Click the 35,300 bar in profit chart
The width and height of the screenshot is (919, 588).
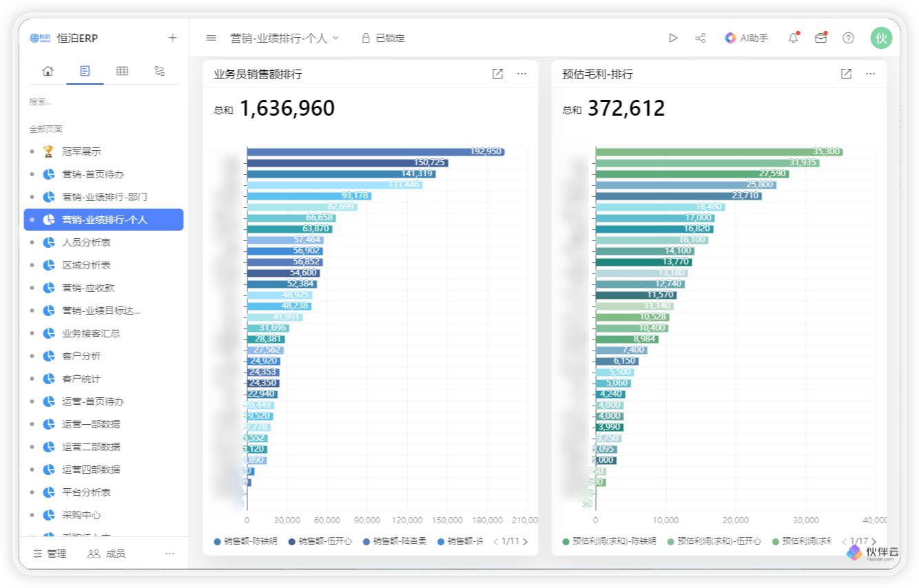point(719,151)
